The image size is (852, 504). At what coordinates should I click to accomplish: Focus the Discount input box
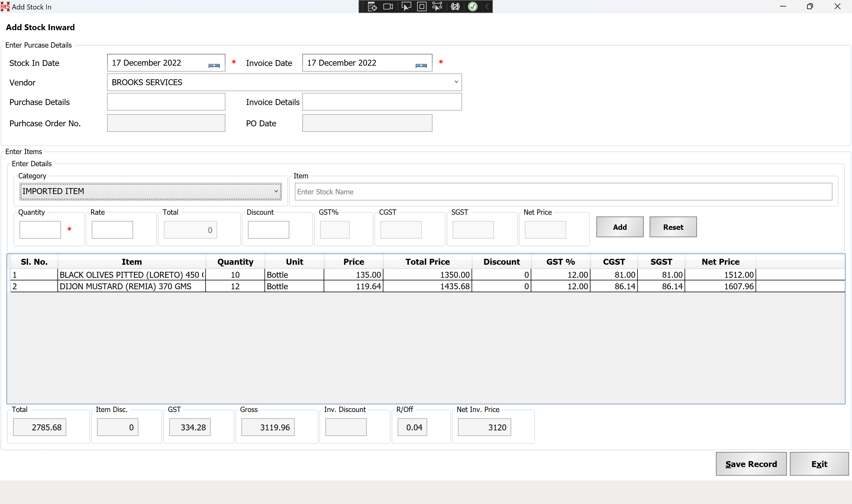click(268, 230)
